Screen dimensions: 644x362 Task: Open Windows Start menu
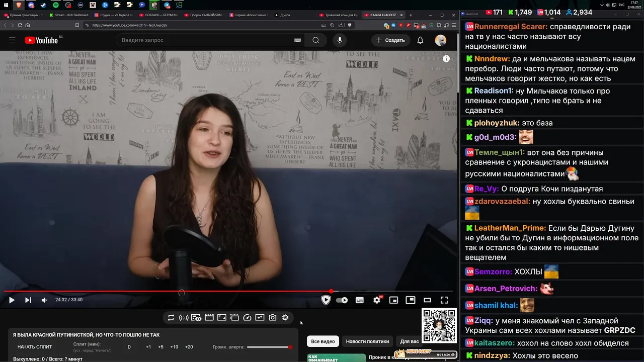(7, 5)
